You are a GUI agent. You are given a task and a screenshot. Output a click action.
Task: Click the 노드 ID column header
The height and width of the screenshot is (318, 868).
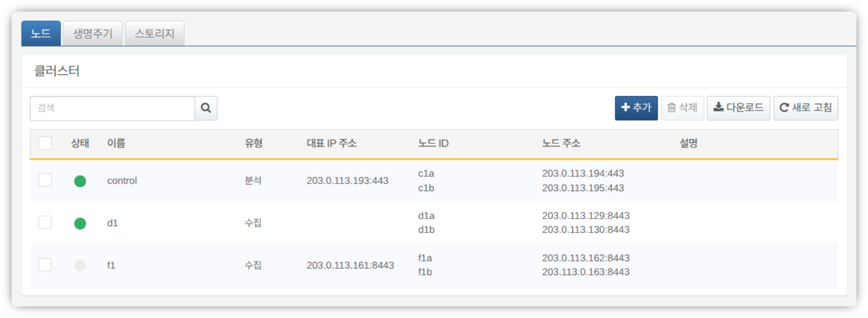click(x=433, y=143)
